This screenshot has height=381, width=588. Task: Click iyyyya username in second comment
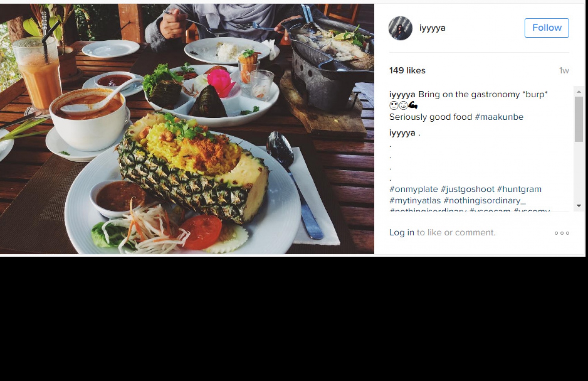click(x=402, y=133)
